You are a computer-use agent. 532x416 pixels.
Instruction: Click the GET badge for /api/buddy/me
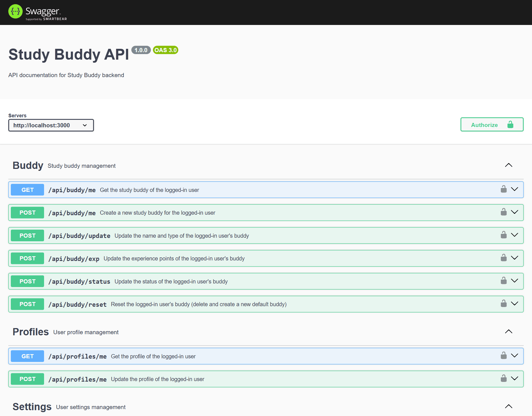tap(27, 190)
